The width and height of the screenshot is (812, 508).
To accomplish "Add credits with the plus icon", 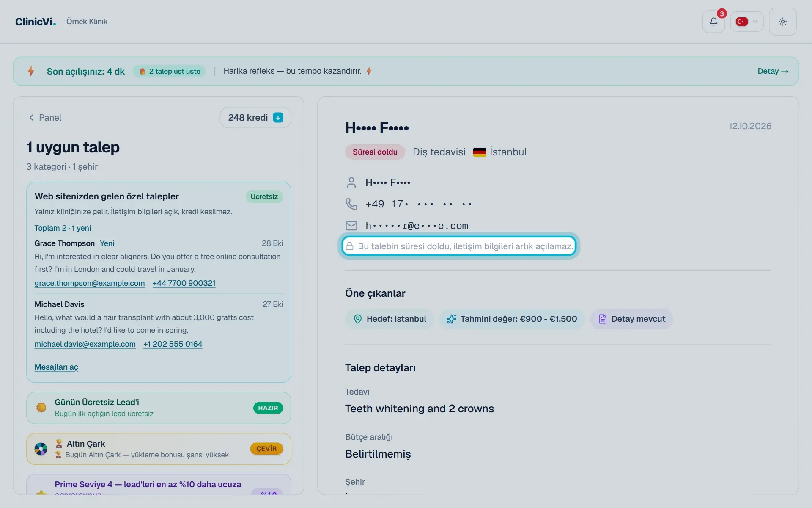I will pos(278,118).
